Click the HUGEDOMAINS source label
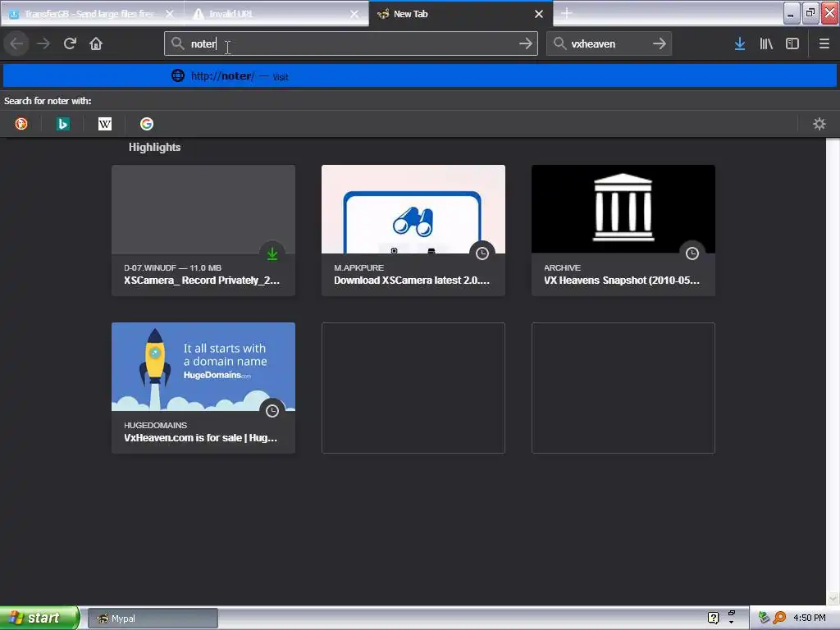This screenshot has height=630, width=840. click(x=155, y=425)
